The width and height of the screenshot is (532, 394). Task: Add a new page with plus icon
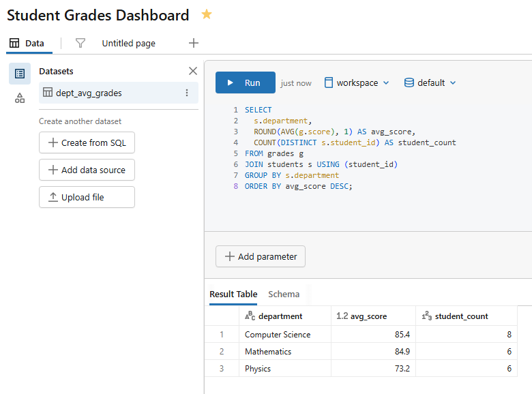(x=194, y=43)
